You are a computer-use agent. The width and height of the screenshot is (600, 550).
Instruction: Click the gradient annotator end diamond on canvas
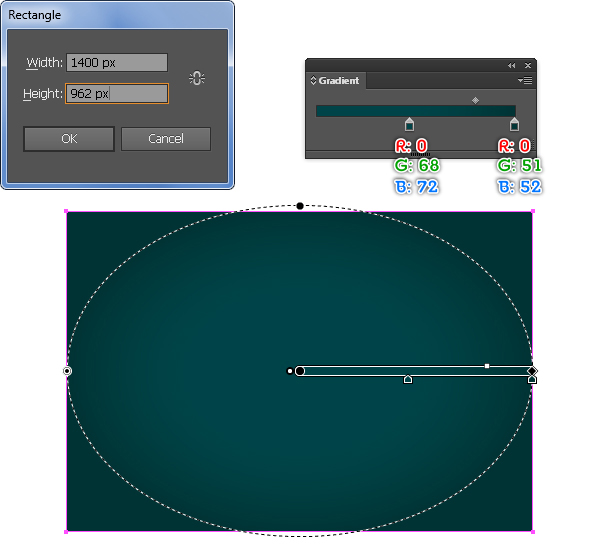pyautogui.click(x=532, y=371)
